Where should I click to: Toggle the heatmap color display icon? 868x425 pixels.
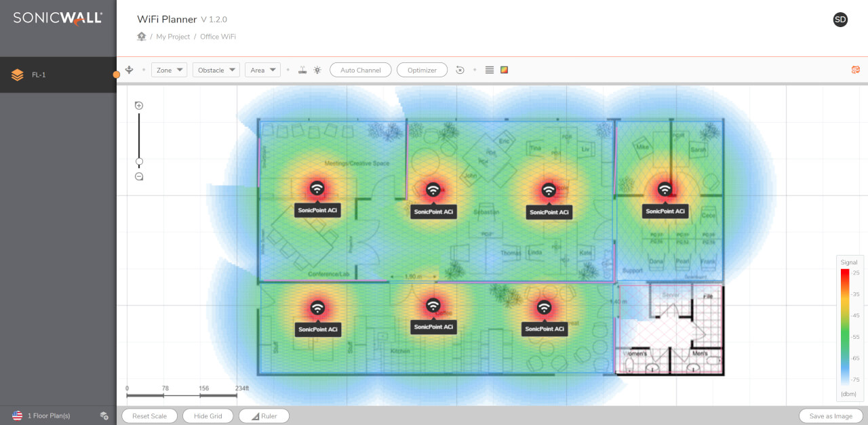coord(504,70)
